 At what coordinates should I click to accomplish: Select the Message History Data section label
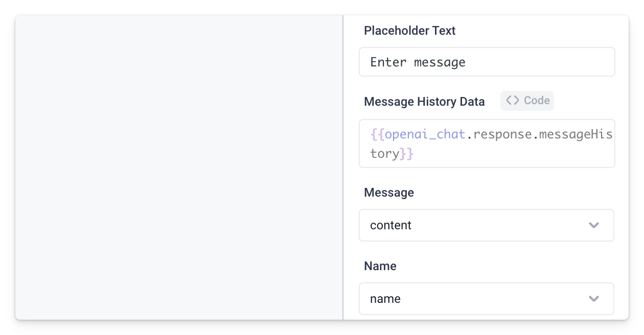click(x=424, y=101)
